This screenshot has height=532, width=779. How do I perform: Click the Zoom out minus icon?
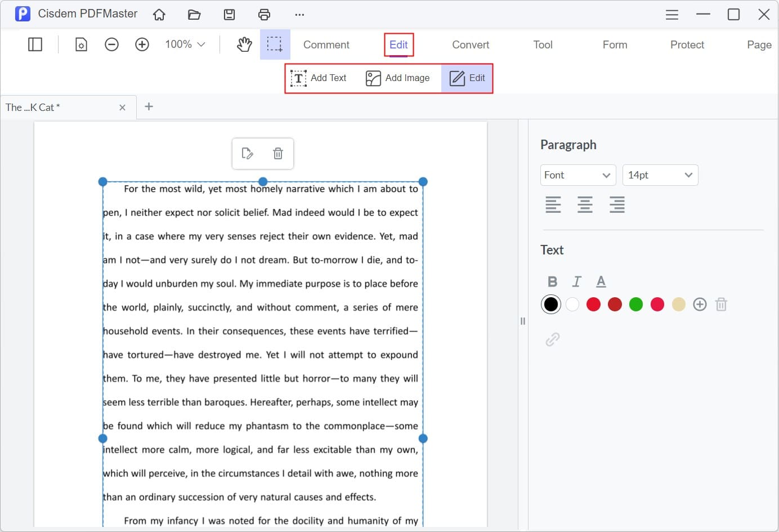[111, 44]
